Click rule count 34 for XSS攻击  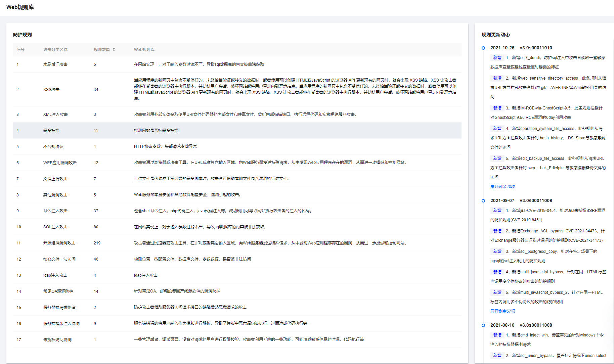pyautogui.click(x=96, y=90)
